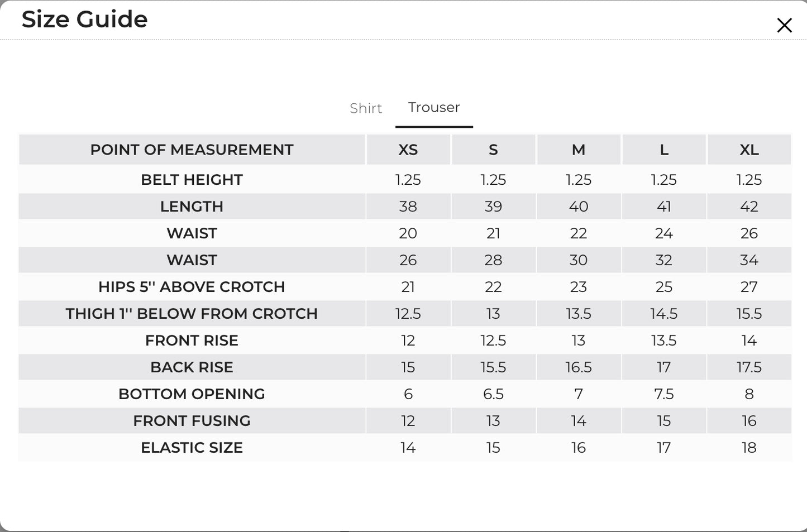Select the Trouser tab

click(x=434, y=107)
